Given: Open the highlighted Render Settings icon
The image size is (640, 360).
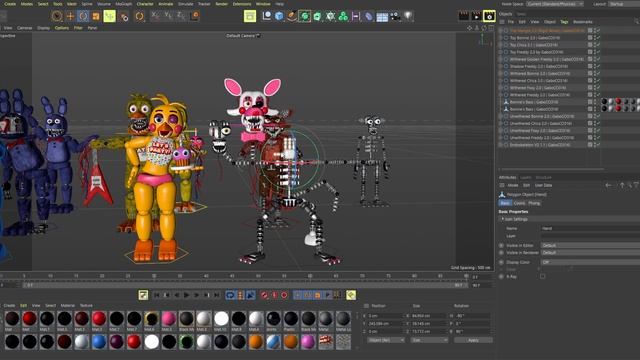Looking at the screenshot, I should point(489,16).
